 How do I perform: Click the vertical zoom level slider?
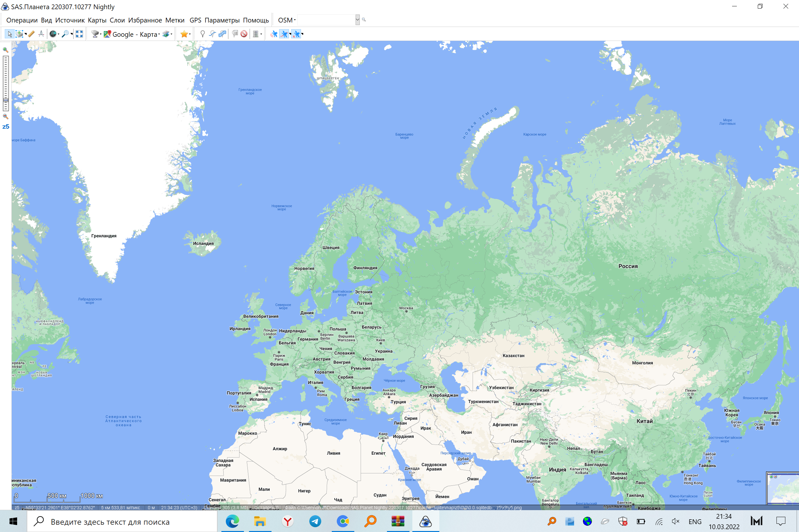point(6,83)
